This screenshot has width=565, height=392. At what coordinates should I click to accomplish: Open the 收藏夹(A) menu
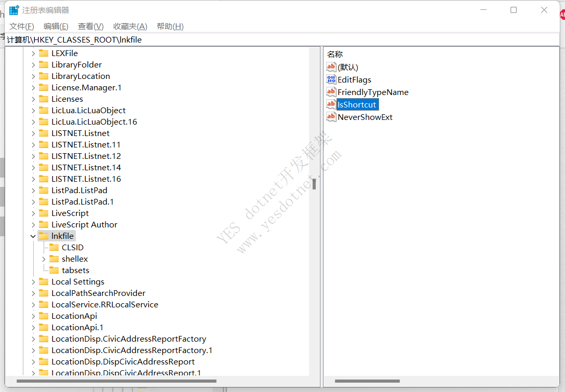point(130,26)
